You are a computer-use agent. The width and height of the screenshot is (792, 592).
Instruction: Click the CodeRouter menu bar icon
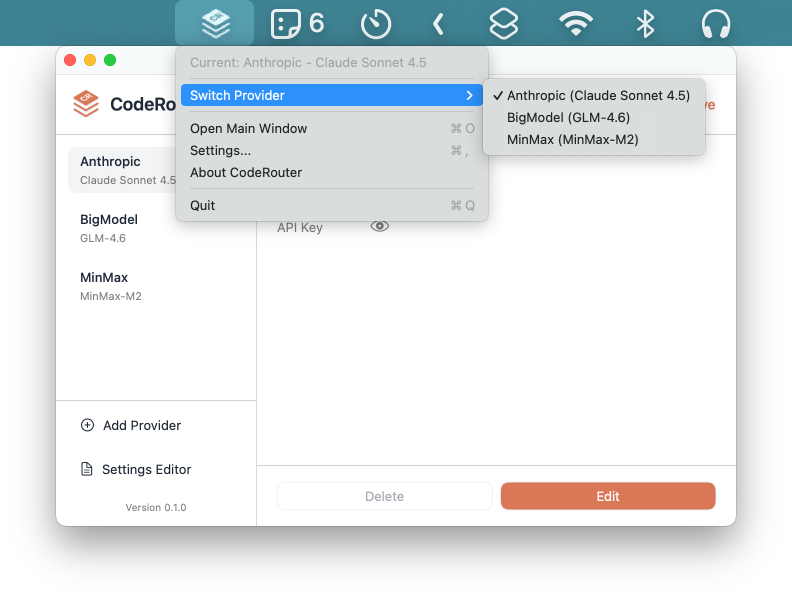click(214, 22)
